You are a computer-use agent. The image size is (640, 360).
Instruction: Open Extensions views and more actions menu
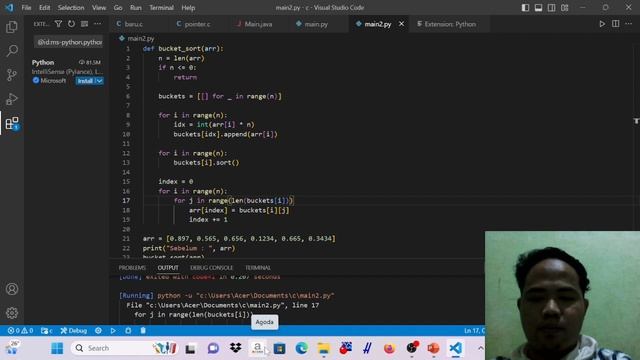(98, 24)
